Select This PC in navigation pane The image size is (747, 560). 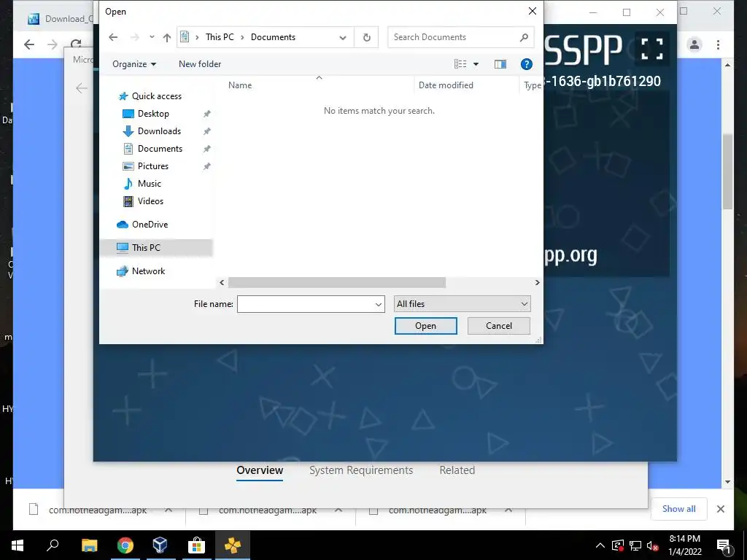146,248
